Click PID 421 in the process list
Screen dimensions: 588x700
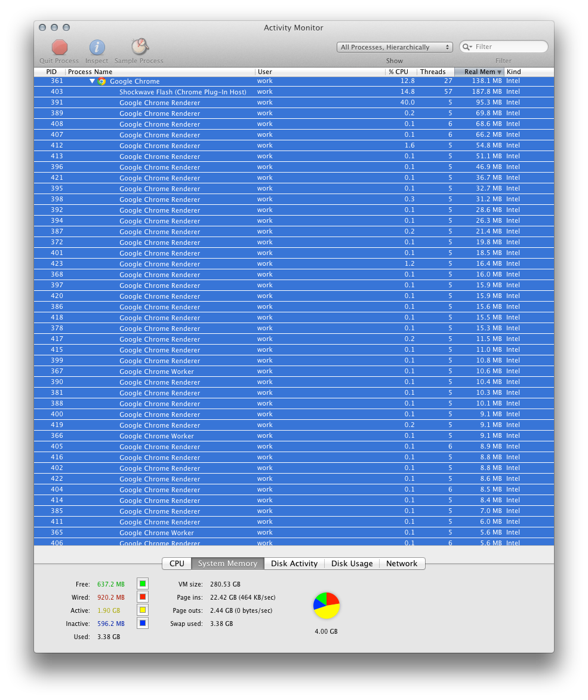point(57,177)
